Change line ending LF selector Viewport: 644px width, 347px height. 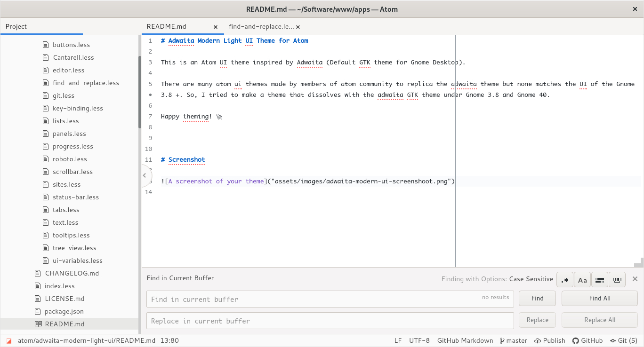(398, 340)
